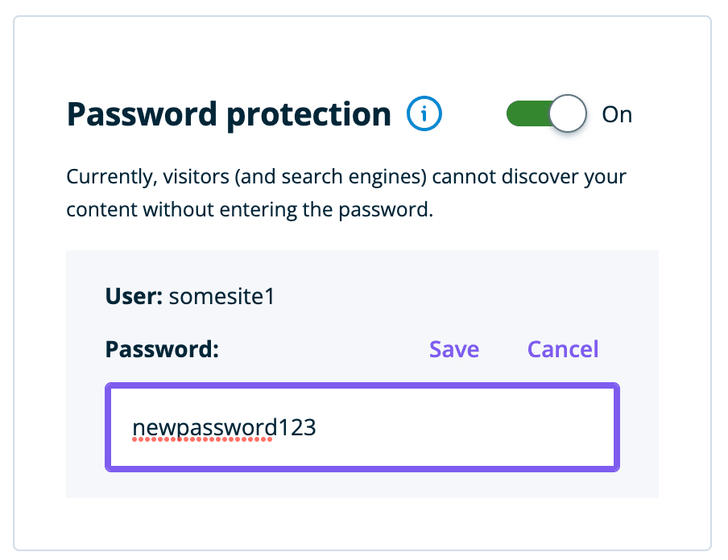This screenshot has width=728, height=560.
Task: Click the description text about visitors
Action: click(346, 175)
